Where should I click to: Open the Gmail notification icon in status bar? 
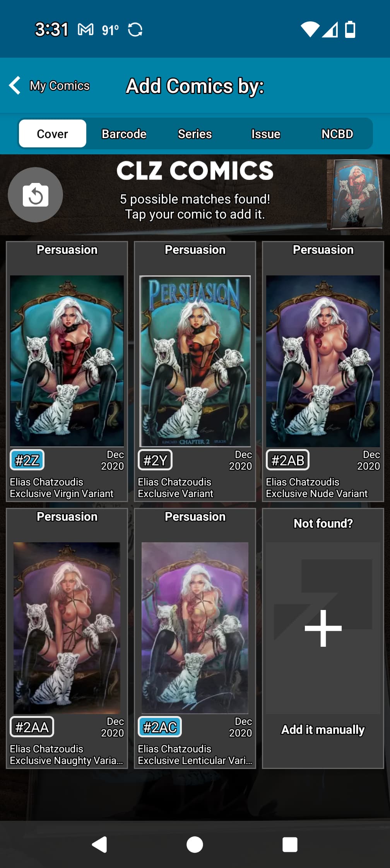click(86, 29)
